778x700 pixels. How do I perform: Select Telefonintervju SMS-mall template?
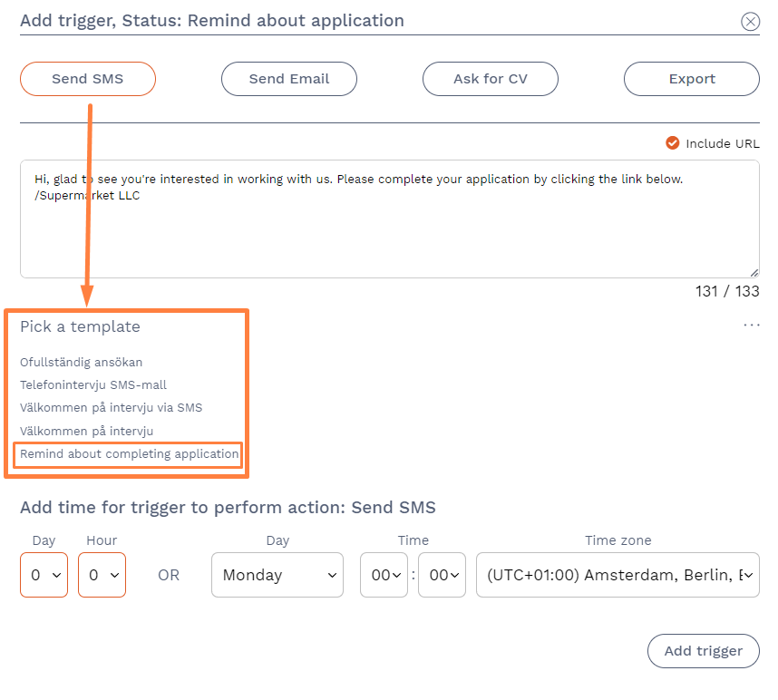coord(93,385)
